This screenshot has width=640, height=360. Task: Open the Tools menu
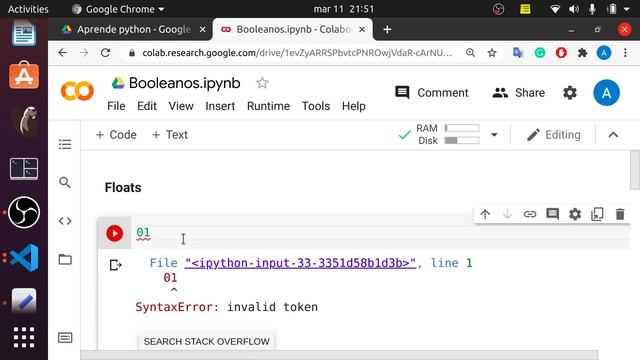tap(316, 106)
